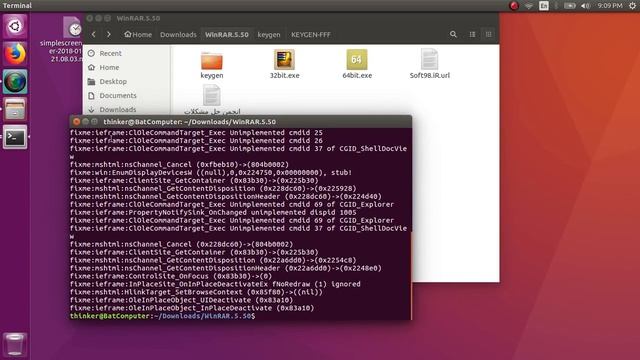Select Terminal icon in the dock

[x=15, y=137]
